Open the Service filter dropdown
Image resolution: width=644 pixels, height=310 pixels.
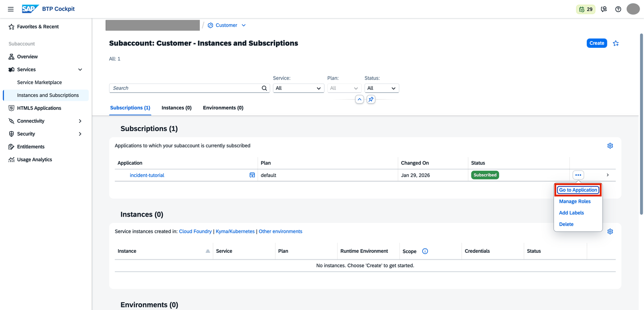pos(298,88)
